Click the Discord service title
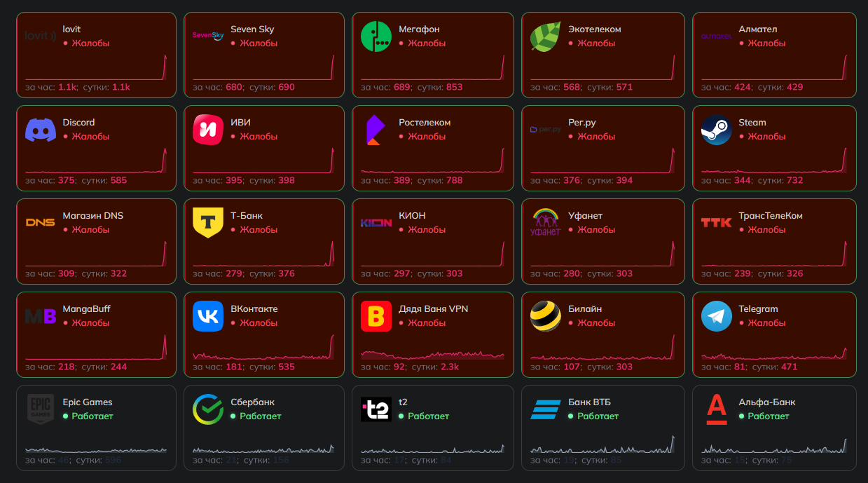Viewport: 868px width, 483px height. [78, 123]
